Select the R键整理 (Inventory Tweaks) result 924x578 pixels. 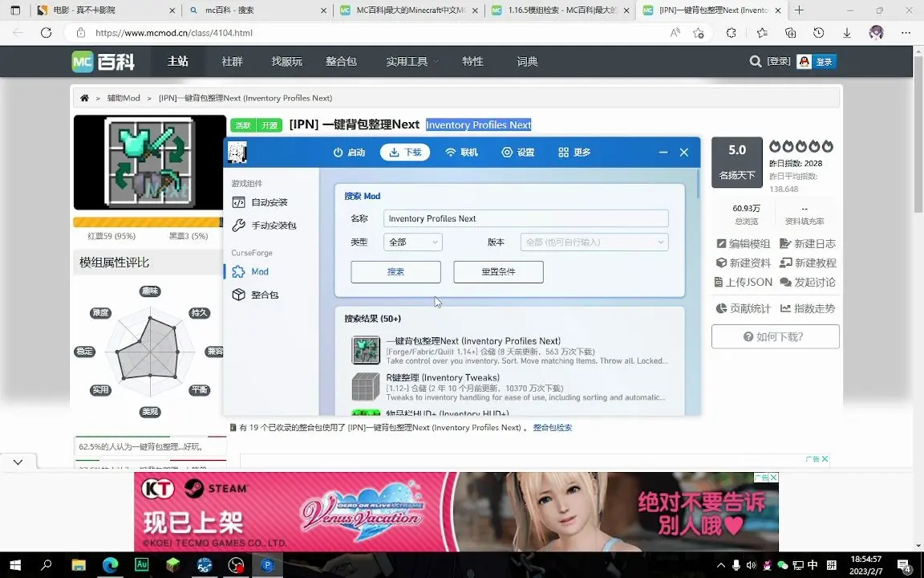pos(510,387)
